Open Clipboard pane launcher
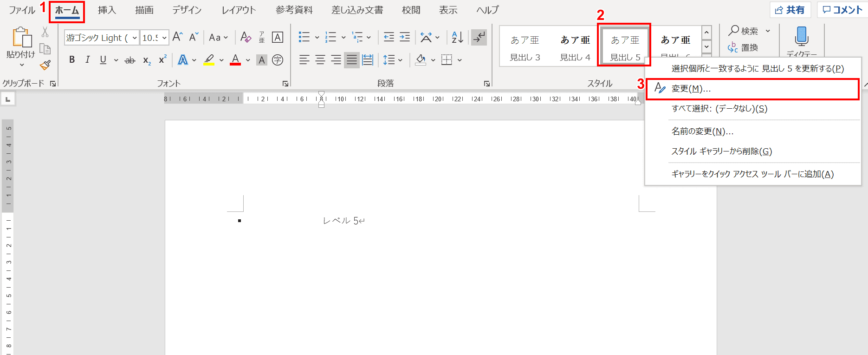The image size is (868, 355). pos(53,84)
